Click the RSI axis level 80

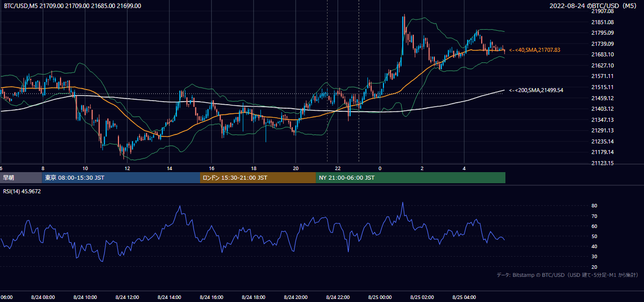pyautogui.click(x=594, y=206)
